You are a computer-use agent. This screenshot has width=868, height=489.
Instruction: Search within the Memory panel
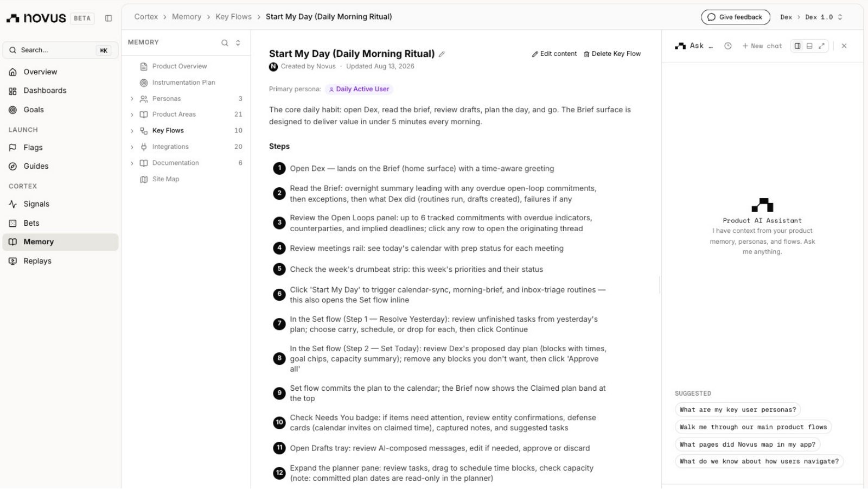click(x=225, y=43)
